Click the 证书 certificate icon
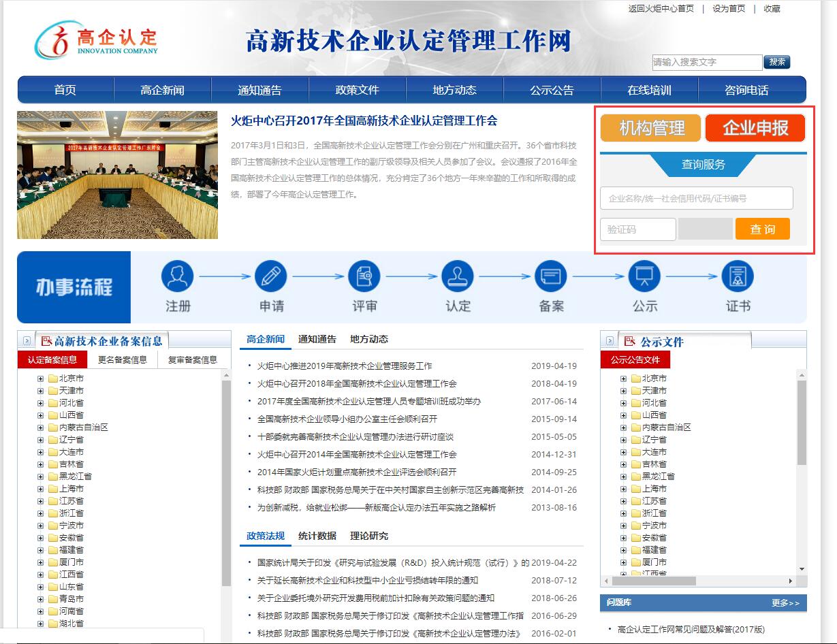The height and width of the screenshot is (644, 837). (x=737, y=277)
